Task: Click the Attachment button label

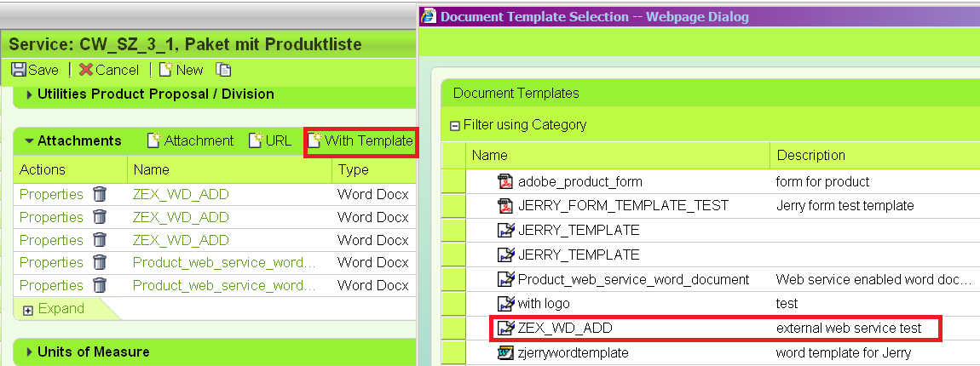Action: [x=199, y=140]
